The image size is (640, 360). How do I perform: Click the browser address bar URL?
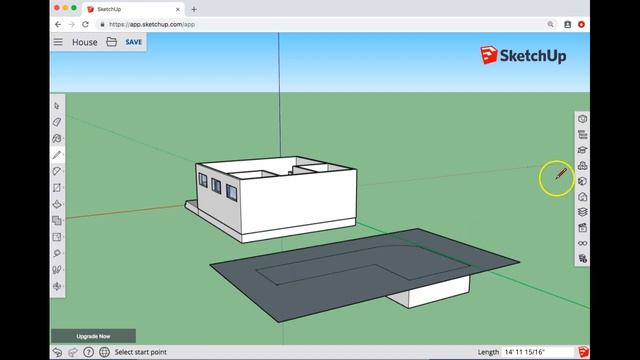pos(152,24)
